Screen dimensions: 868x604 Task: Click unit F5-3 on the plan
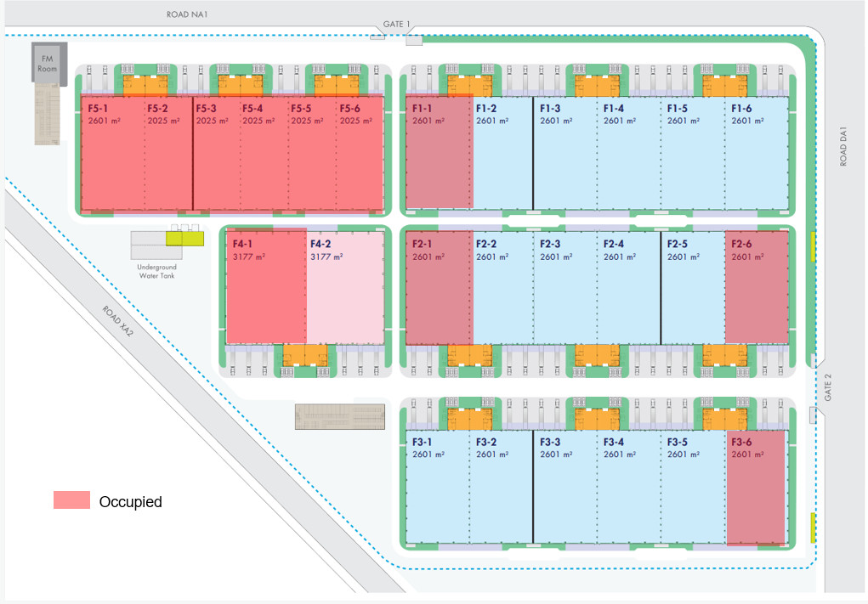[x=217, y=154]
